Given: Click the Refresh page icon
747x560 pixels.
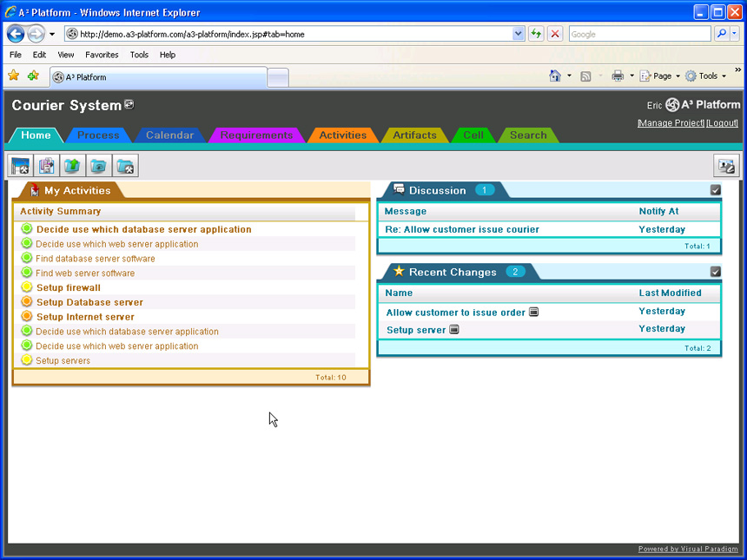Looking at the screenshot, I should pos(537,34).
